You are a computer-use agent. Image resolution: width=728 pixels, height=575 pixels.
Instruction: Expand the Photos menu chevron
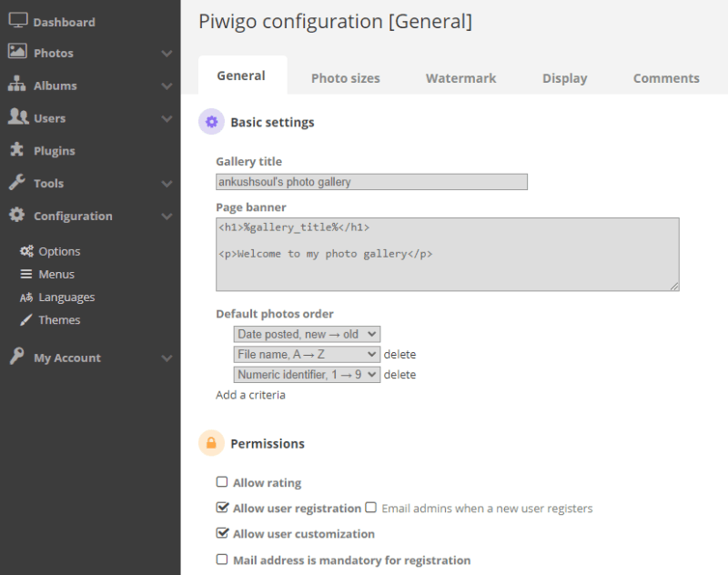click(167, 54)
